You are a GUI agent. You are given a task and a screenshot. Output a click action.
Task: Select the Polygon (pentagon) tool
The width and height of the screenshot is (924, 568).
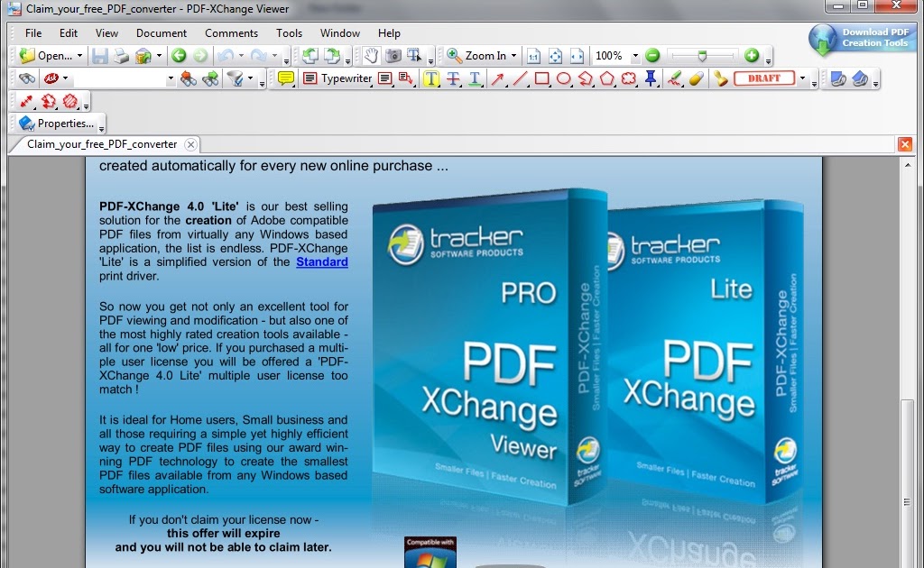tap(607, 78)
